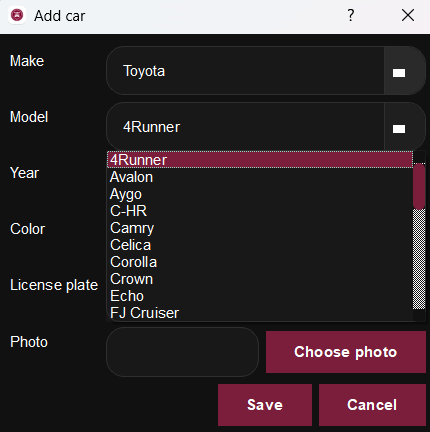Pick Crown in the model list
Image resolution: width=430 pixels, height=432 pixels.
[260, 279]
